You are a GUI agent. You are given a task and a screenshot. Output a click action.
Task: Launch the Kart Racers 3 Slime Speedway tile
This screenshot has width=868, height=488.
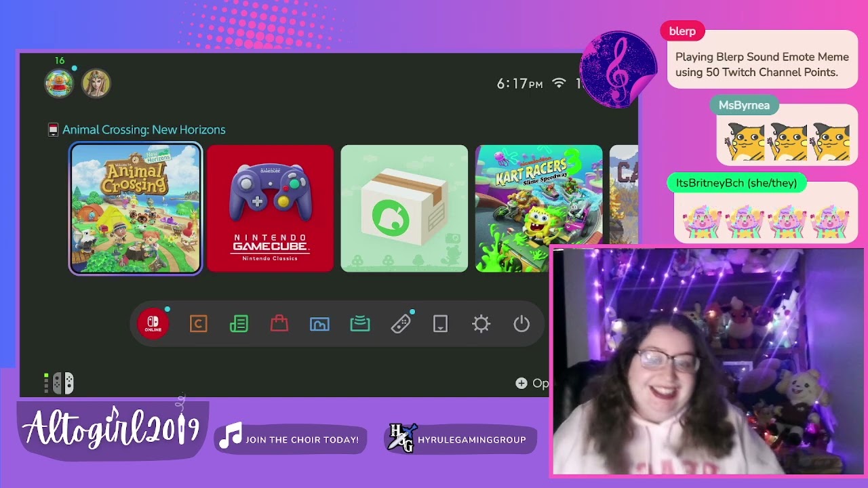pos(538,209)
